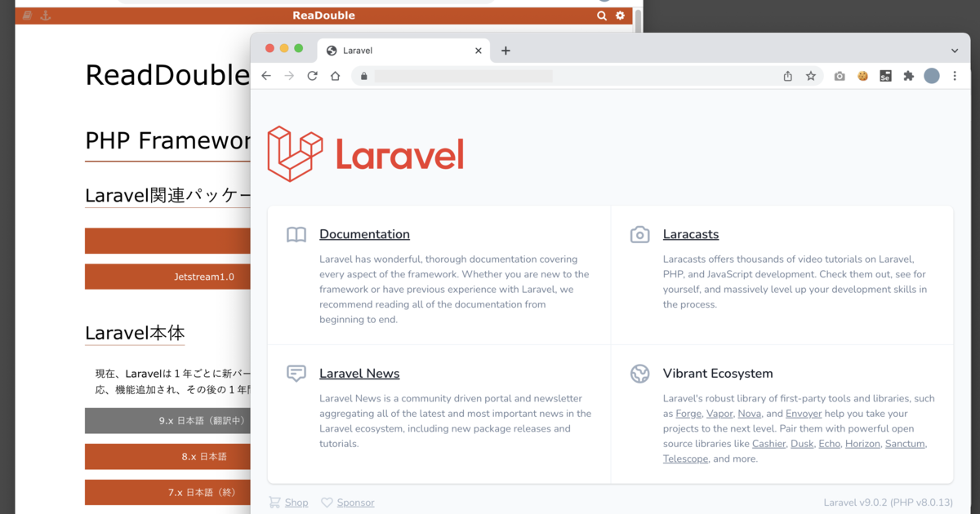The image size is (980, 514).
Task: Click the anchor icon in the ReaDouble header
Action: (46, 16)
